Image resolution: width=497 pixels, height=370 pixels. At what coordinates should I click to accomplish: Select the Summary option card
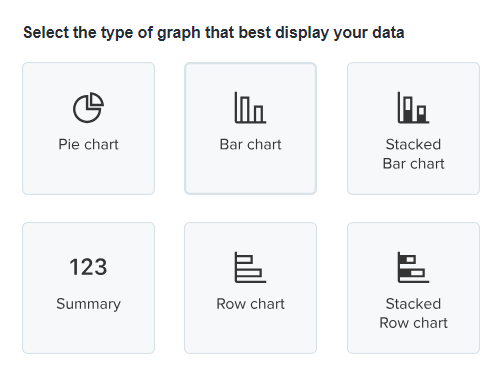[88, 288]
